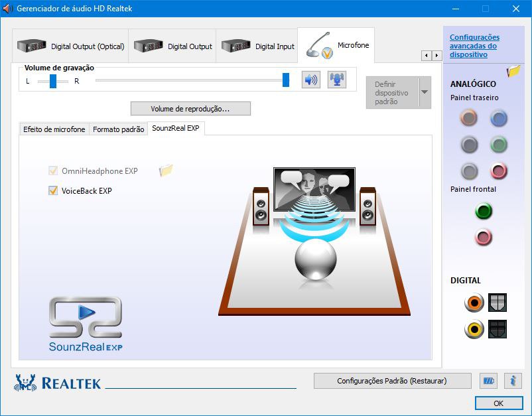Open Configurações avançadas do dispositivo link
The width and height of the screenshot is (532, 416).
(x=474, y=46)
